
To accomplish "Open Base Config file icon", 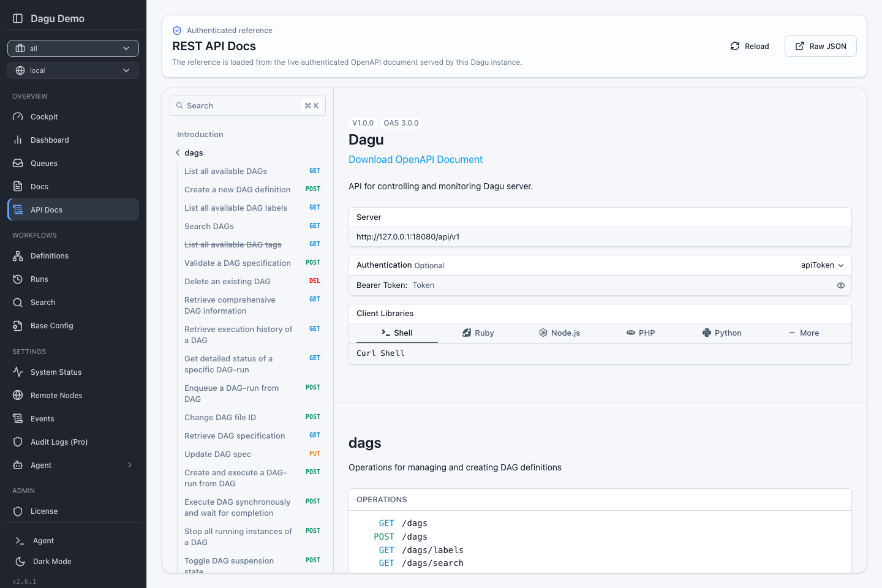I will tap(18, 325).
